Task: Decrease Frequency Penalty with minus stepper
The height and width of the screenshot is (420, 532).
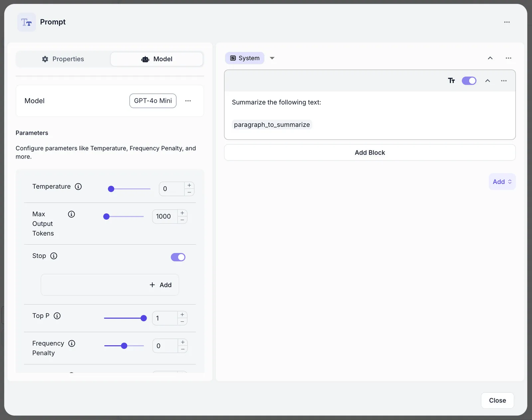Action: tap(183, 349)
